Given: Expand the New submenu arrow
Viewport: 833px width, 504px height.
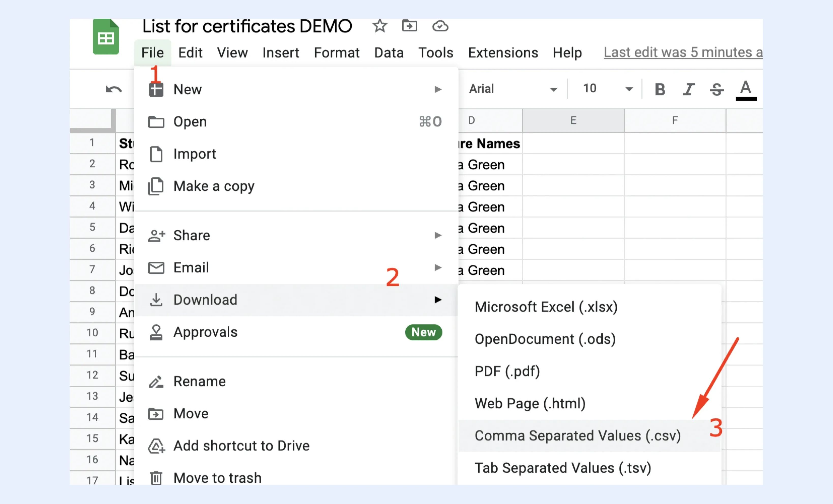Looking at the screenshot, I should click(438, 89).
